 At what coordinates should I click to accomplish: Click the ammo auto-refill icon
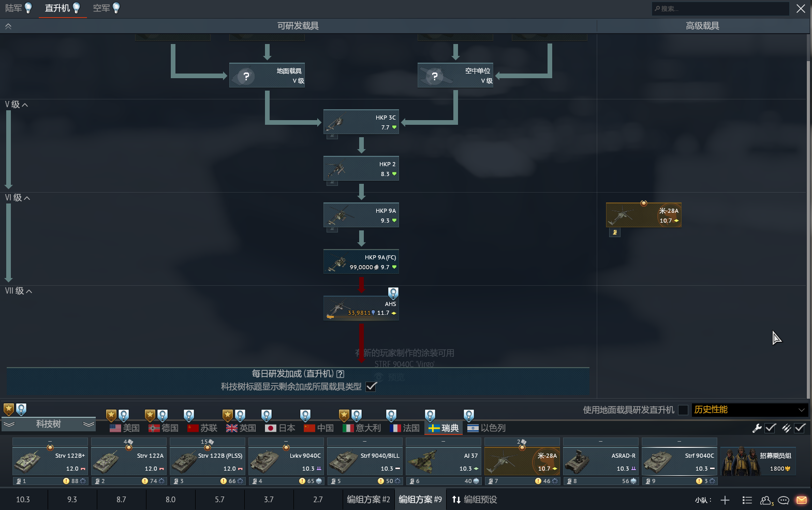[787, 428]
